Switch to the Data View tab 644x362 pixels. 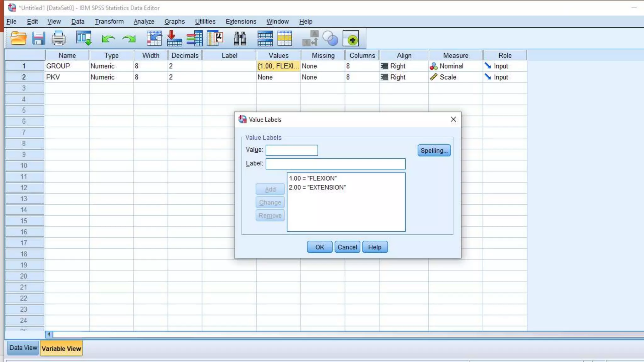coord(23,348)
